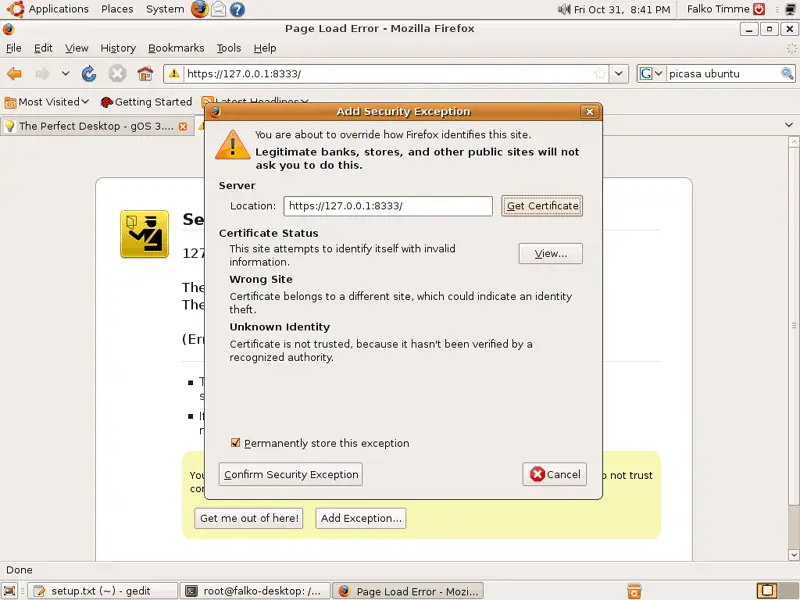Click the show desktop icon in bottom panel

pos(9,591)
